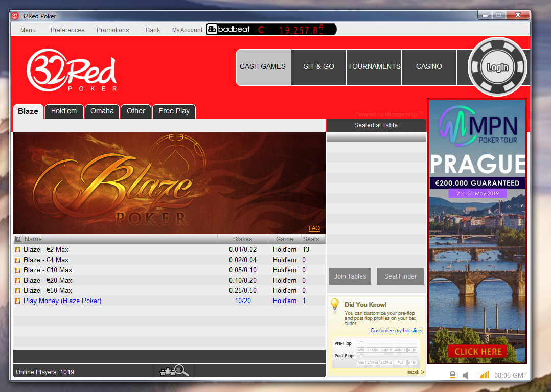The height and width of the screenshot is (392, 551).
Task: Check the orange signal strength bars
Action: click(484, 375)
